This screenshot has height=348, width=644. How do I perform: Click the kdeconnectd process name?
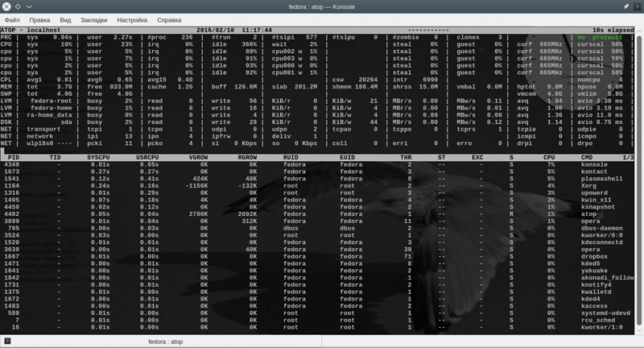pos(601,242)
